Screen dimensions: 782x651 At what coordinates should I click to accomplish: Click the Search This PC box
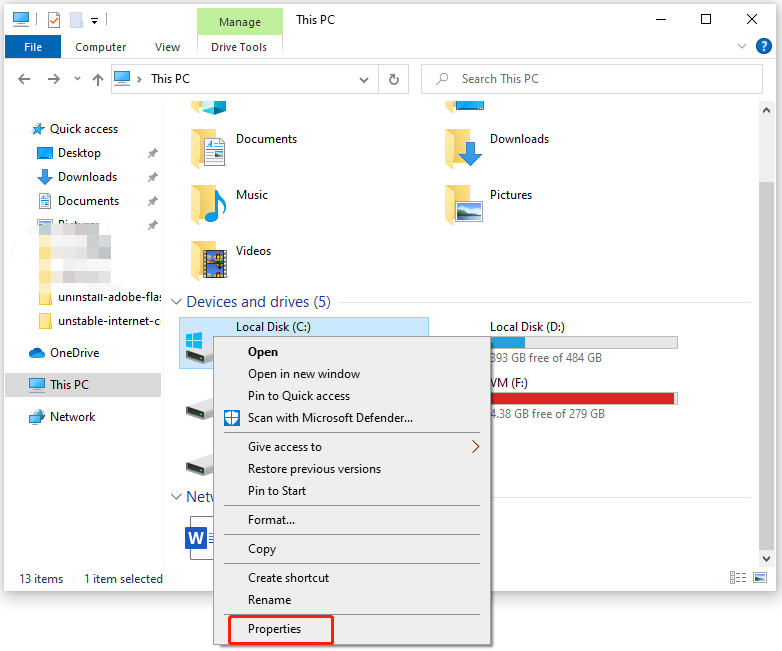[x=596, y=79]
